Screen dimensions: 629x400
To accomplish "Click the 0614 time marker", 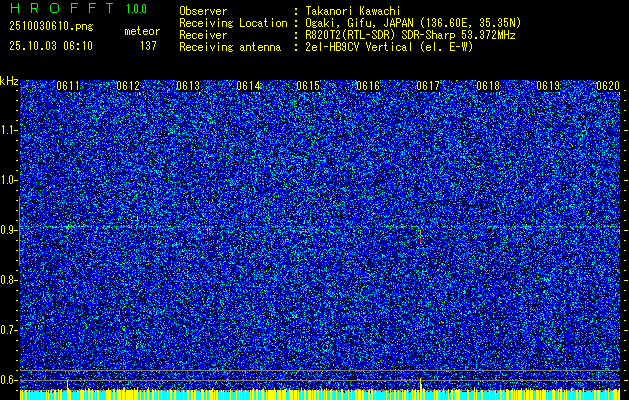I will [x=248, y=86].
